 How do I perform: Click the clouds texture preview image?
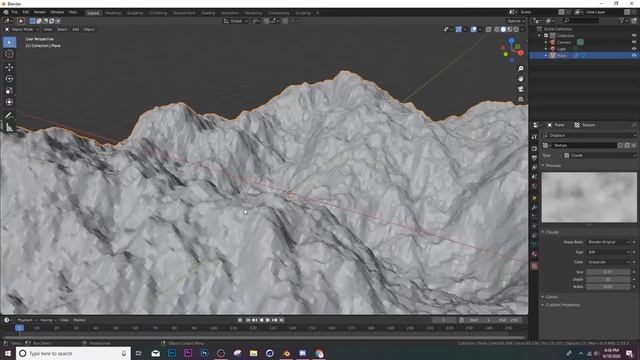point(589,197)
